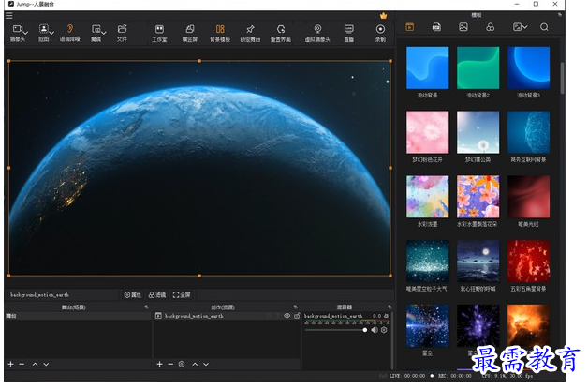Select the second template category icon
This screenshot has height=389, width=588.
(x=436, y=27)
